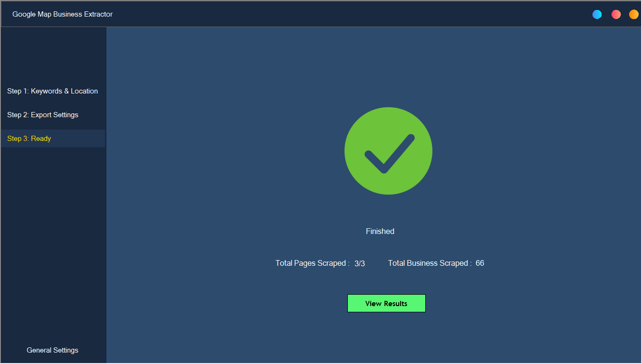
Task: Switch to Step 2: Export Settings
Action: 53,115
